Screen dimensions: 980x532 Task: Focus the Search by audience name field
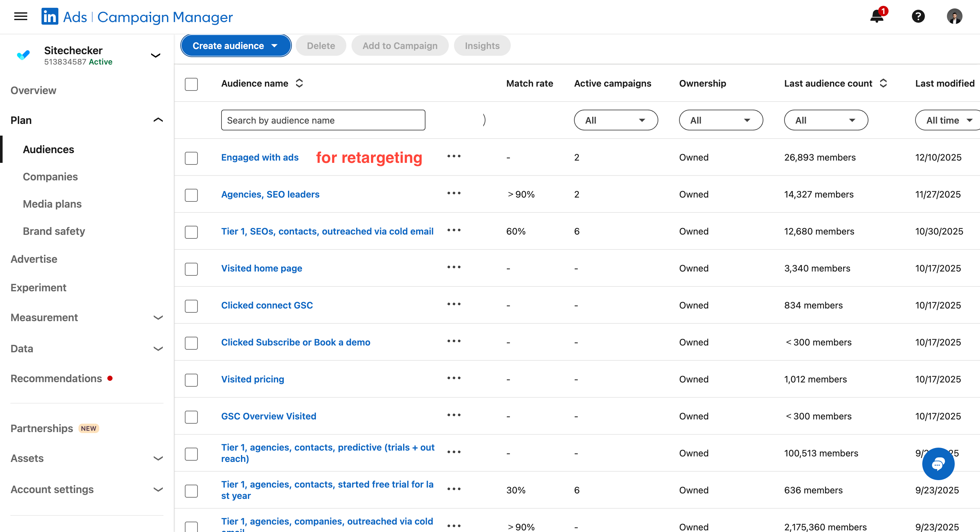(323, 120)
